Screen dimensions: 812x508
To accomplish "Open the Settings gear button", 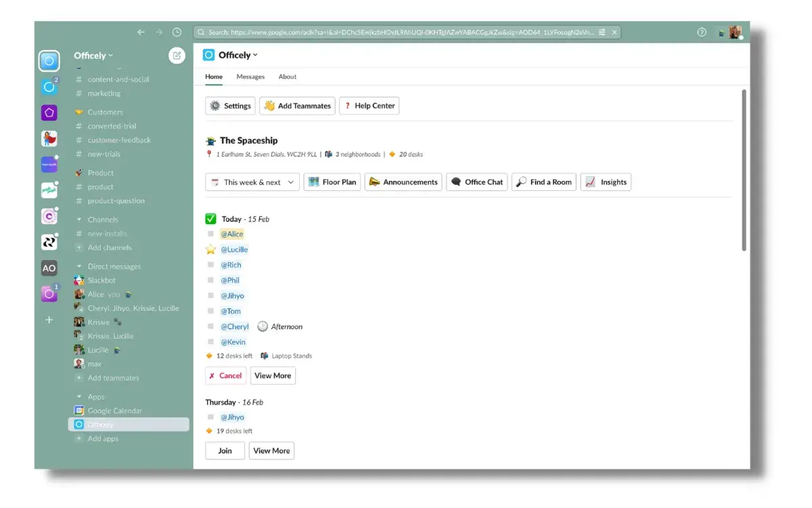I will pyautogui.click(x=230, y=106).
